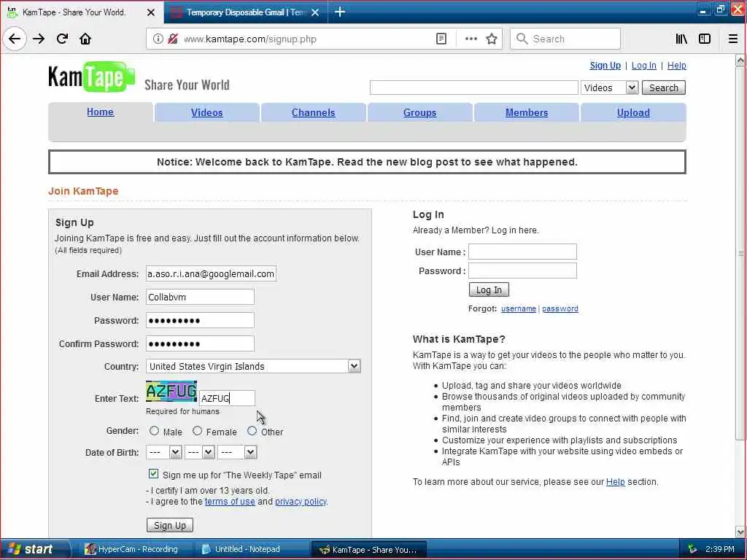The image size is (747, 560).
Task: Click the captcha Enter Text field
Action: 228,398
